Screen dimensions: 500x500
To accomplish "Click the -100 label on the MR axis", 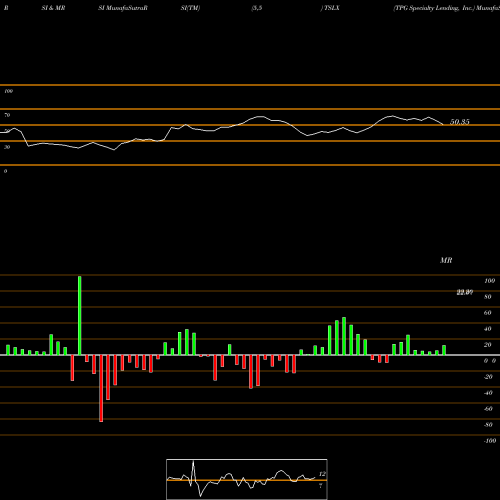I will click(x=490, y=441).
